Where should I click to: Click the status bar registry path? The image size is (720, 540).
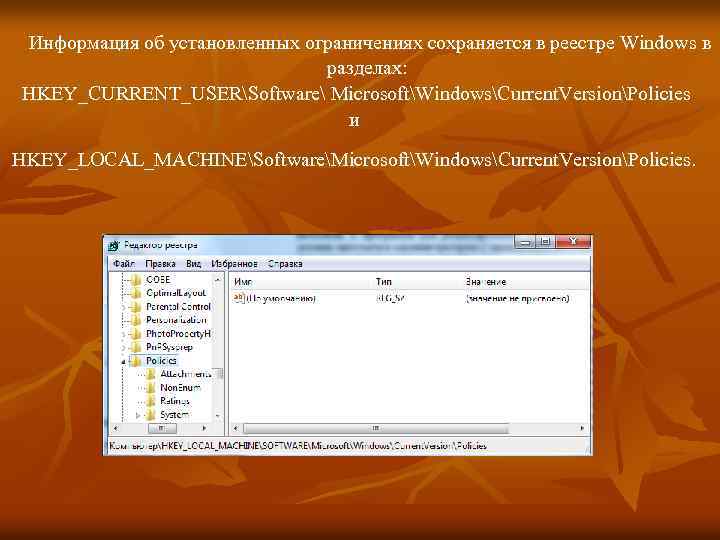298,445
